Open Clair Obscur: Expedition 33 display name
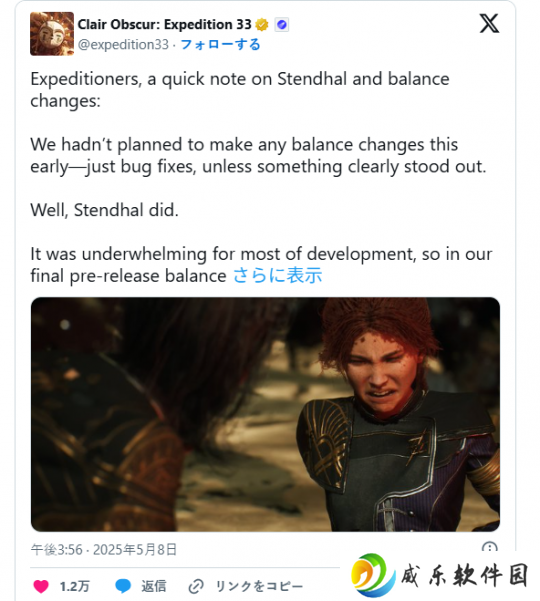540x601 pixels. pos(164,25)
